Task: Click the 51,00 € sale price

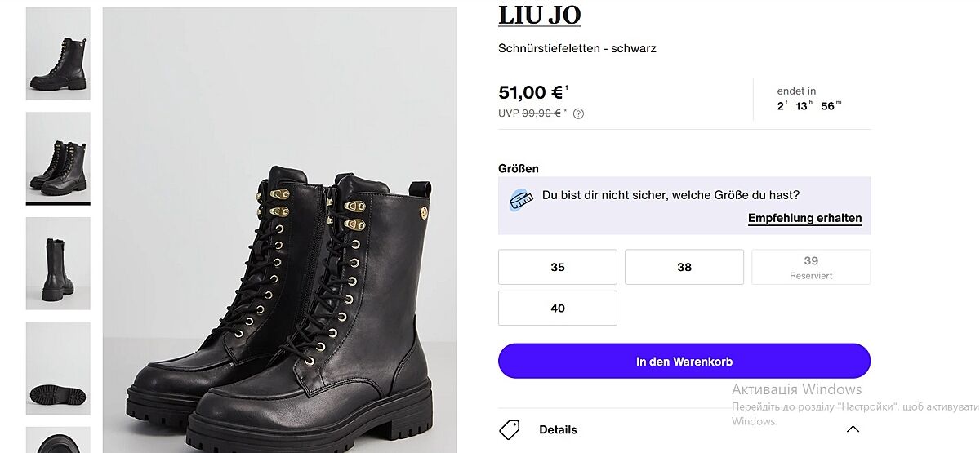Action: click(x=530, y=92)
